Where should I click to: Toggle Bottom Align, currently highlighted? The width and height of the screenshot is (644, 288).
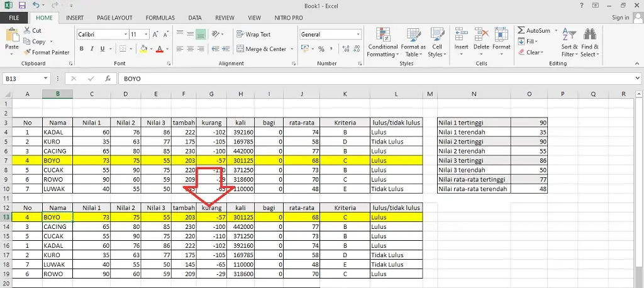tap(201, 35)
